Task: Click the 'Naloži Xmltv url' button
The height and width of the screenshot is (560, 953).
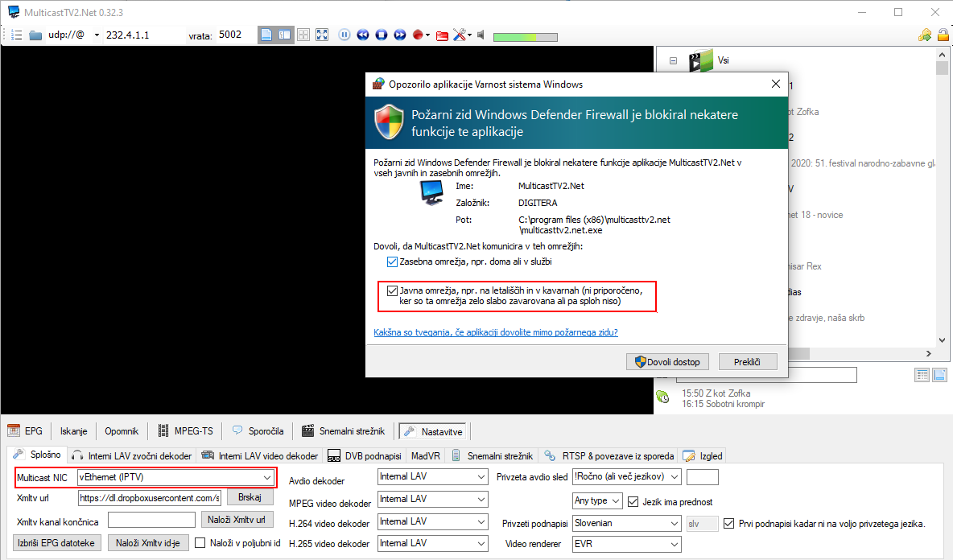Action: click(x=237, y=520)
